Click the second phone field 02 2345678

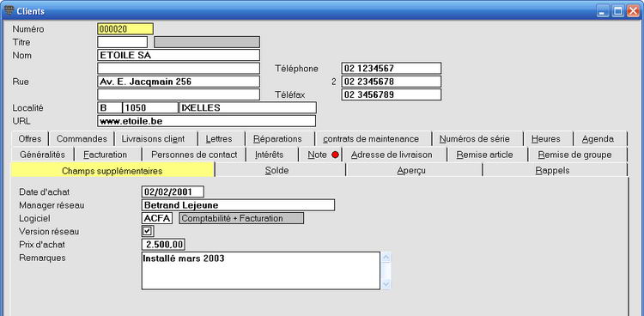click(391, 82)
